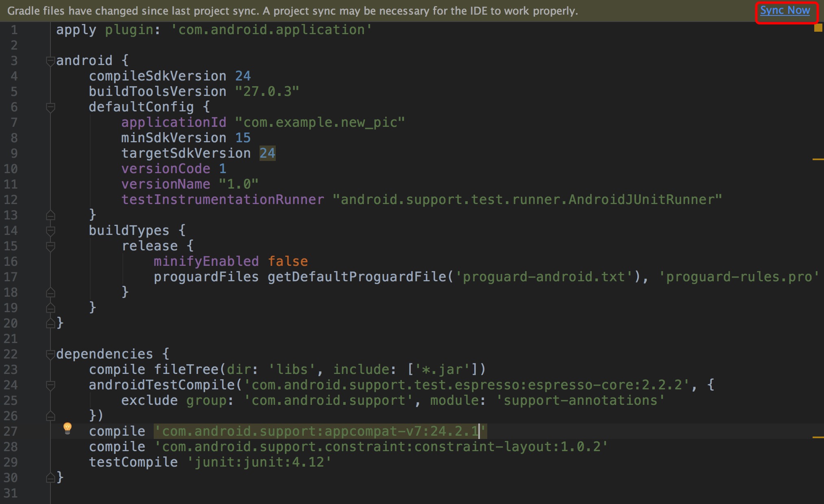
Task: Click the lightbulb quick-fix icon
Action: [x=68, y=428]
